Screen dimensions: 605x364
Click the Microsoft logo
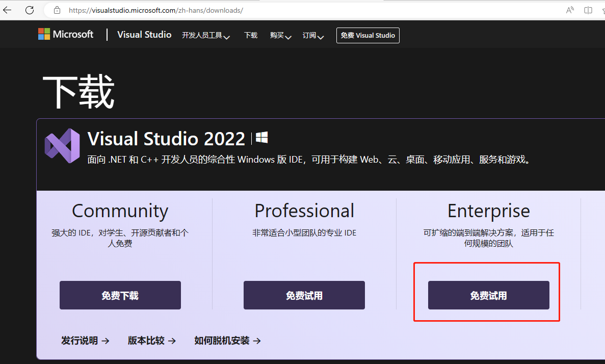click(x=66, y=34)
